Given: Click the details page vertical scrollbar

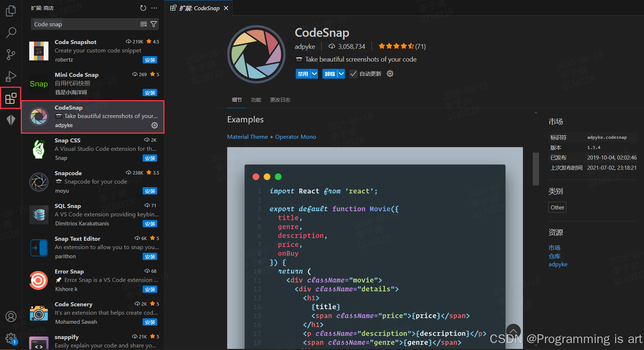Looking at the screenshot, I should coord(536,169).
